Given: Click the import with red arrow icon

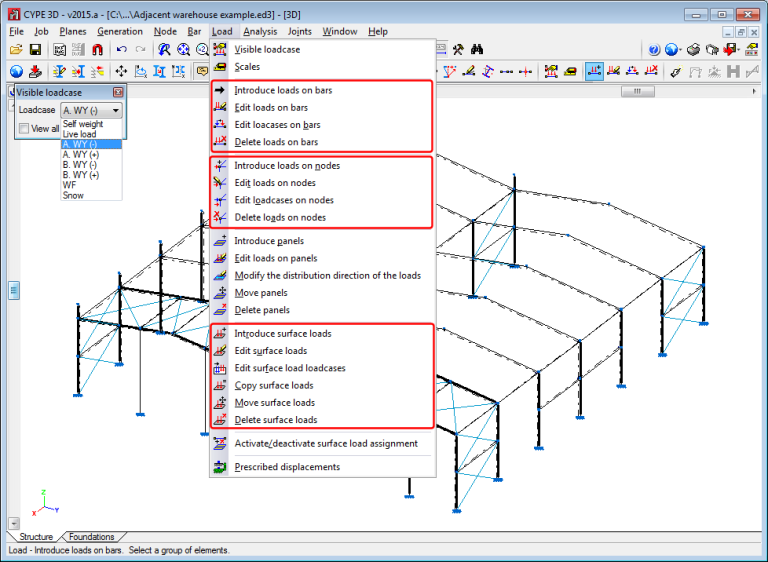Looking at the screenshot, I should (35, 72).
